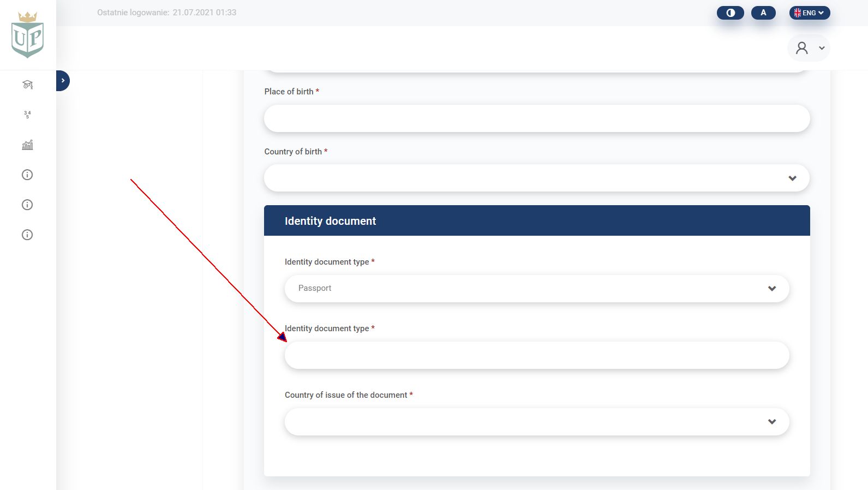Click the middle info circle sidebar icon
The image size is (868, 490).
pyautogui.click(x=27, y=205)
